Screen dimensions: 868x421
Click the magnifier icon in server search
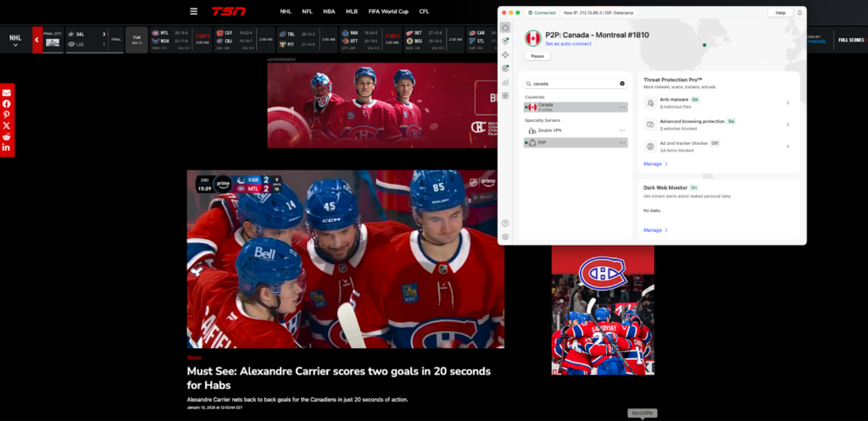coord(529,84)
